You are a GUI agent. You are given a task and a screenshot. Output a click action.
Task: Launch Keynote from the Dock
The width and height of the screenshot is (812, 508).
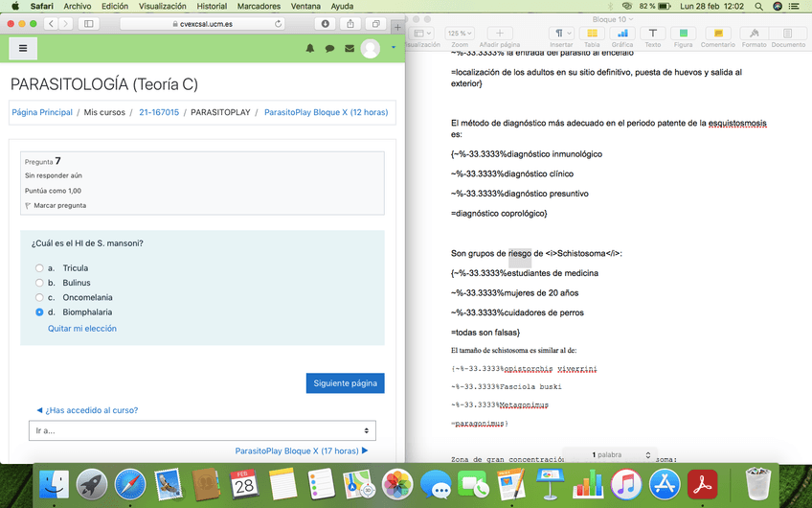click(550, 486)
